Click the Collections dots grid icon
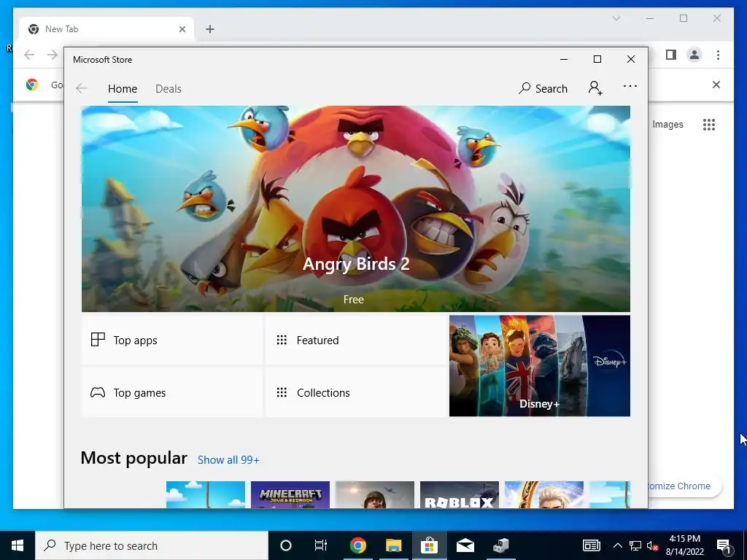The width and height of the screenshot is (747, 560). coord(282,392)
